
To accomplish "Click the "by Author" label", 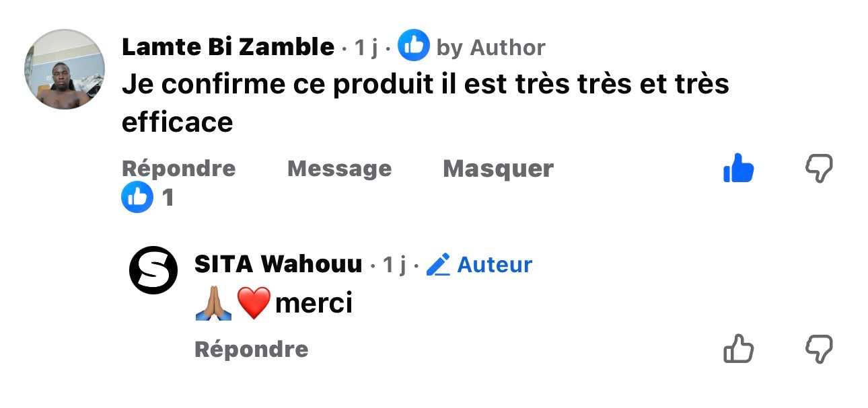I will (491, 48).
